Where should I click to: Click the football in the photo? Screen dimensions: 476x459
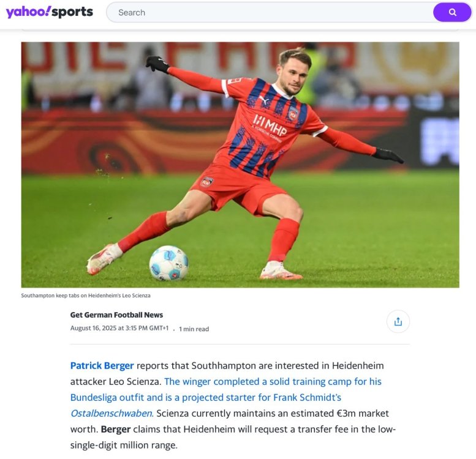coord(169,263)
